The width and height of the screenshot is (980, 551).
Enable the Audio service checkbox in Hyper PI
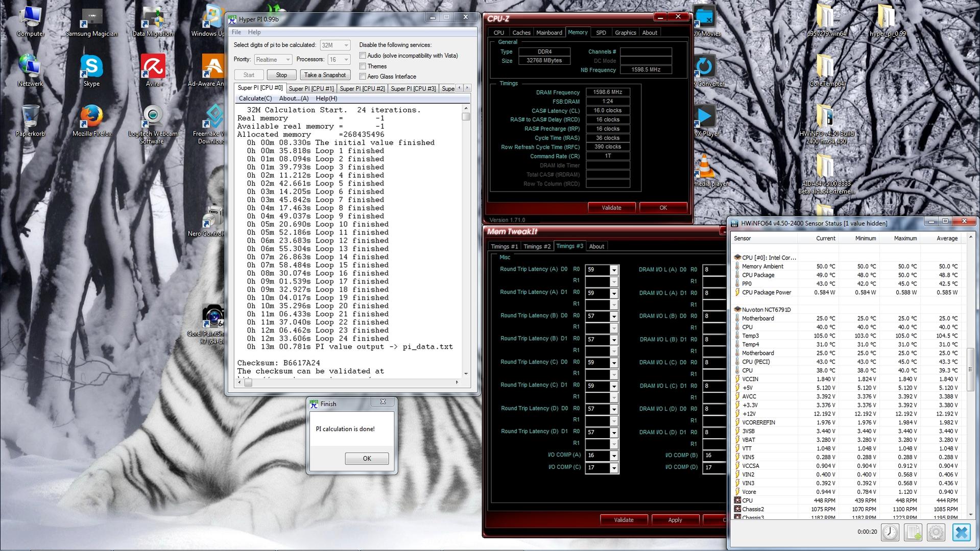363,56
